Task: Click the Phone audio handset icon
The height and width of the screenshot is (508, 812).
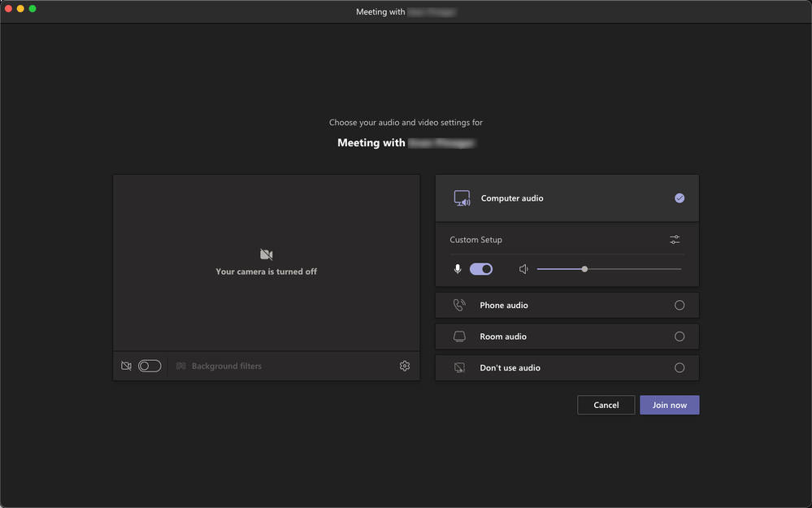Action: [459, 305]
